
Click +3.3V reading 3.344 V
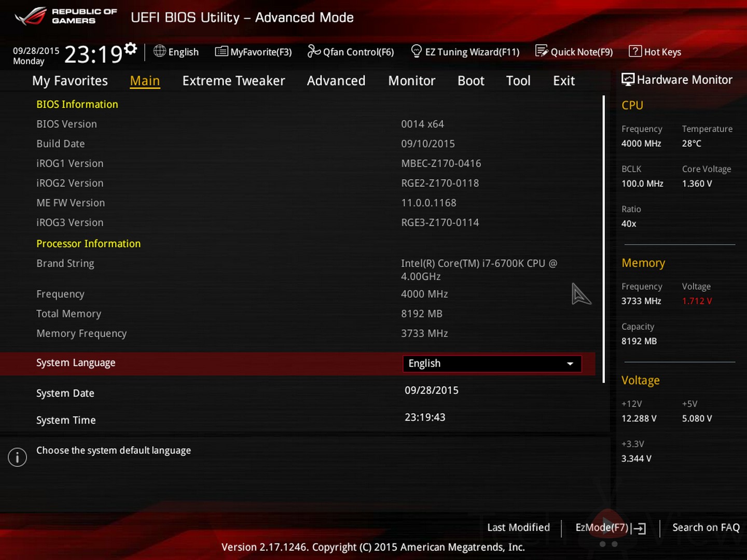[637, 459]
